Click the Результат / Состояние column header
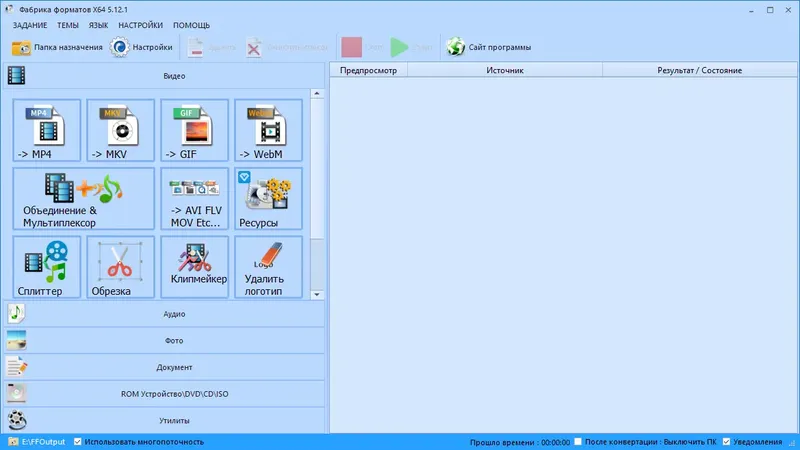Viewport: 800px width, 450px height. (699, 70)
